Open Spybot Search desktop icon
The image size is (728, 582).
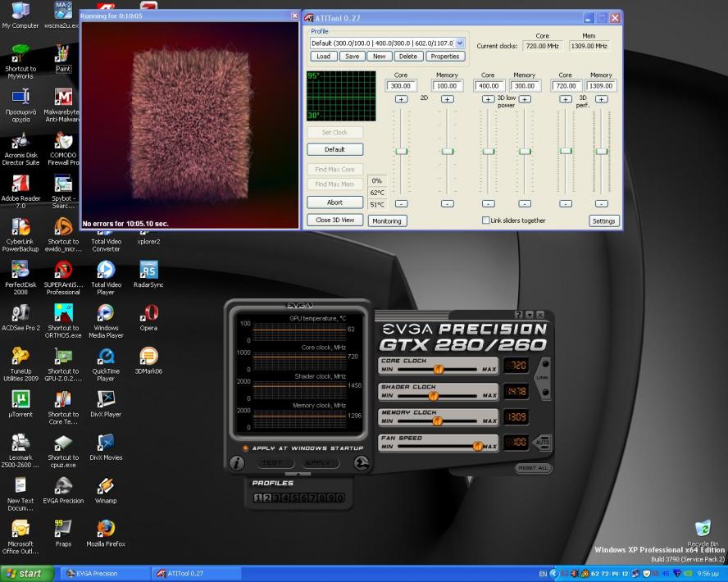63,192
